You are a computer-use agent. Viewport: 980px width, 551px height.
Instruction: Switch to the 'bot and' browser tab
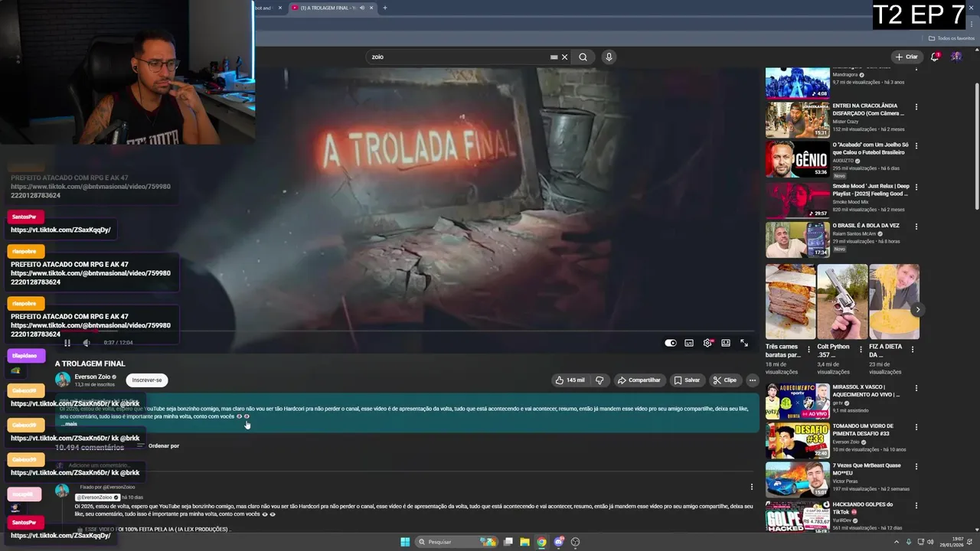(265, 8)
